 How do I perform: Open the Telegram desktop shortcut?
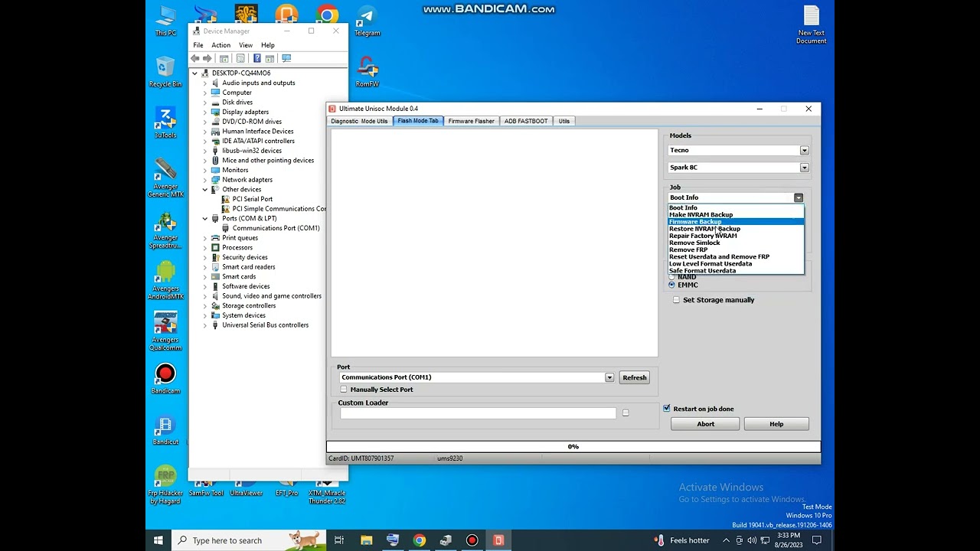pos(367,21)
